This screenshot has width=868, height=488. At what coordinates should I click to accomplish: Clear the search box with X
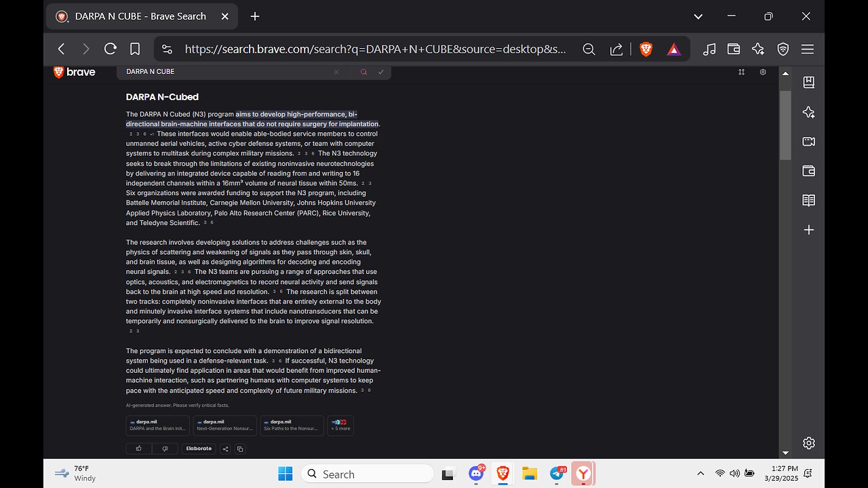click(336, 72)
